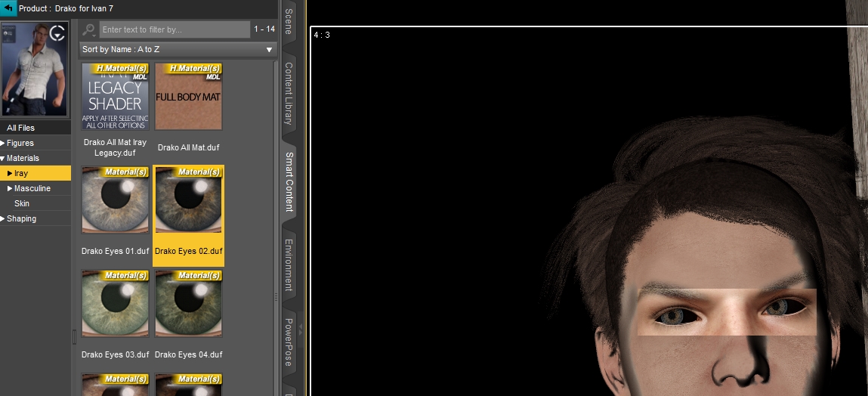Switch to the Scene tab

point(289,22)
